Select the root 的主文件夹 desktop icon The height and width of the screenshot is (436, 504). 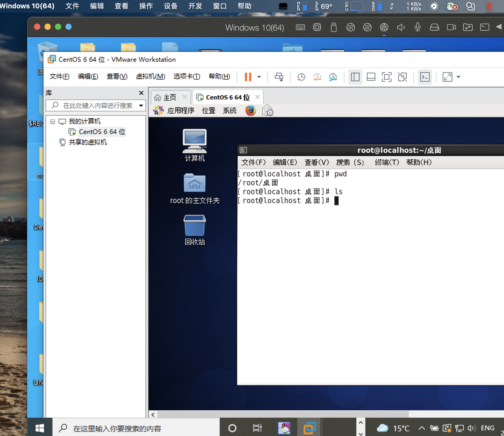194,189
